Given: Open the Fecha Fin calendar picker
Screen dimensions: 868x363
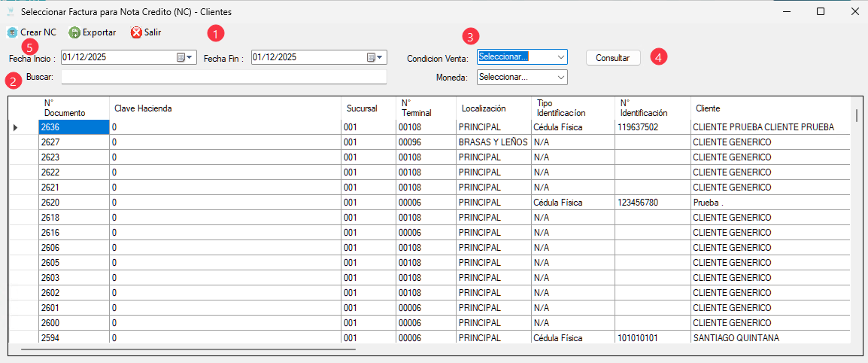Looking at the screenshot, I should [375, 57].
